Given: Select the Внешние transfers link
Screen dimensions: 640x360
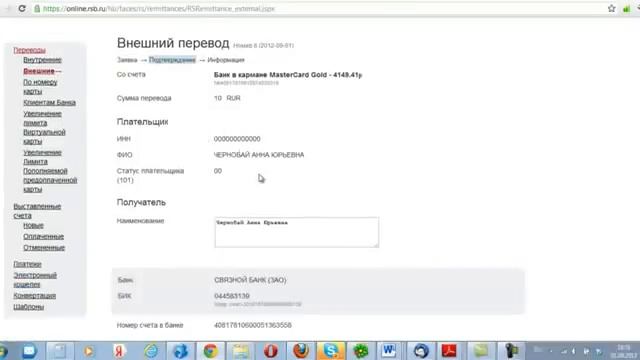Looking at the screenshot, I should point(39,71).
